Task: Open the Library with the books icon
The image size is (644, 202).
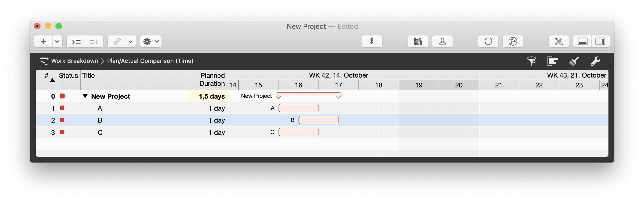Action: pyautogui.click(x=417, y=41)
